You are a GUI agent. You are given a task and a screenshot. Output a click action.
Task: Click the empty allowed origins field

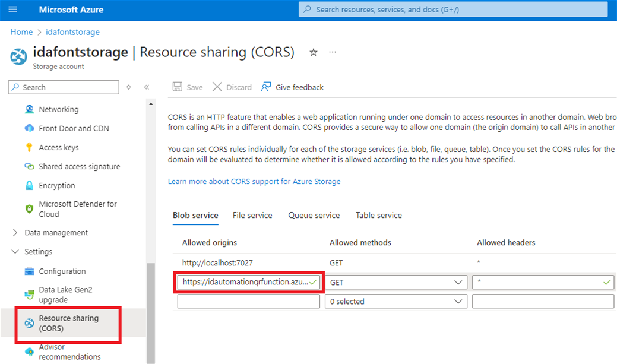point(248,302)
